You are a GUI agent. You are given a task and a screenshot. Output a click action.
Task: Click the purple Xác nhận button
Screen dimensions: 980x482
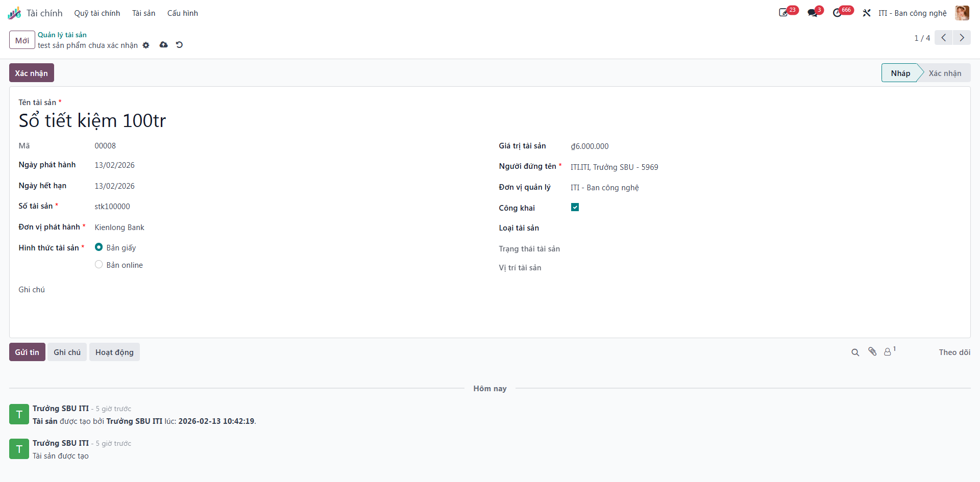(32, 73)
